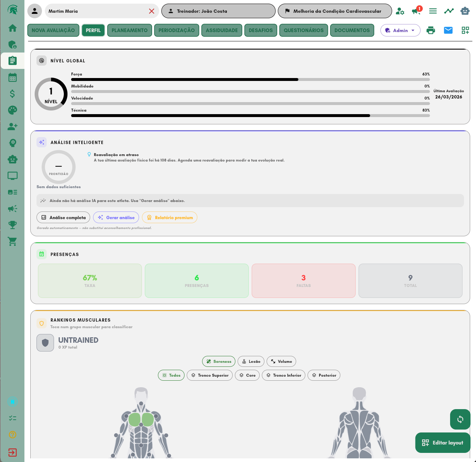The width and height of the screenshot is (476, 462).
Task: Click the red logout icon
Action: pos(12,453)
